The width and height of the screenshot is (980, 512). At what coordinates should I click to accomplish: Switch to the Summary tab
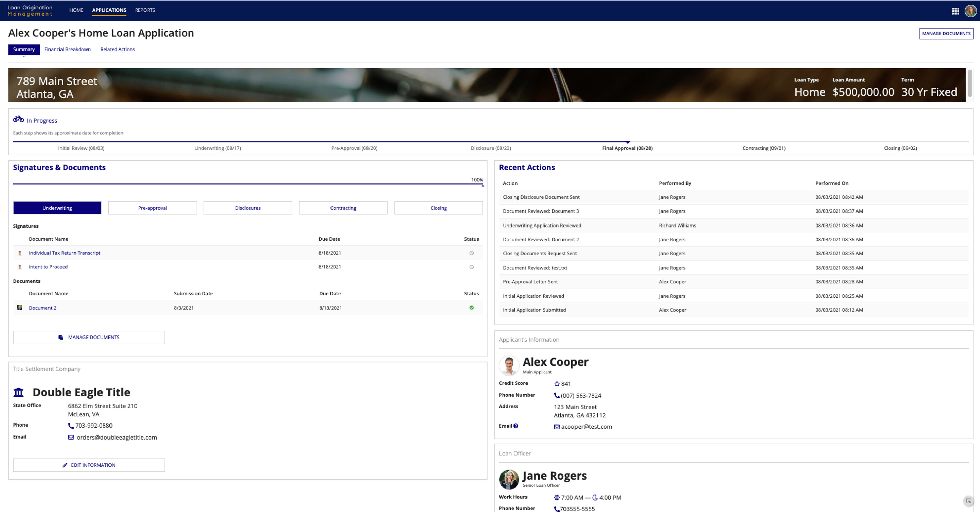[x=24, y=49]
